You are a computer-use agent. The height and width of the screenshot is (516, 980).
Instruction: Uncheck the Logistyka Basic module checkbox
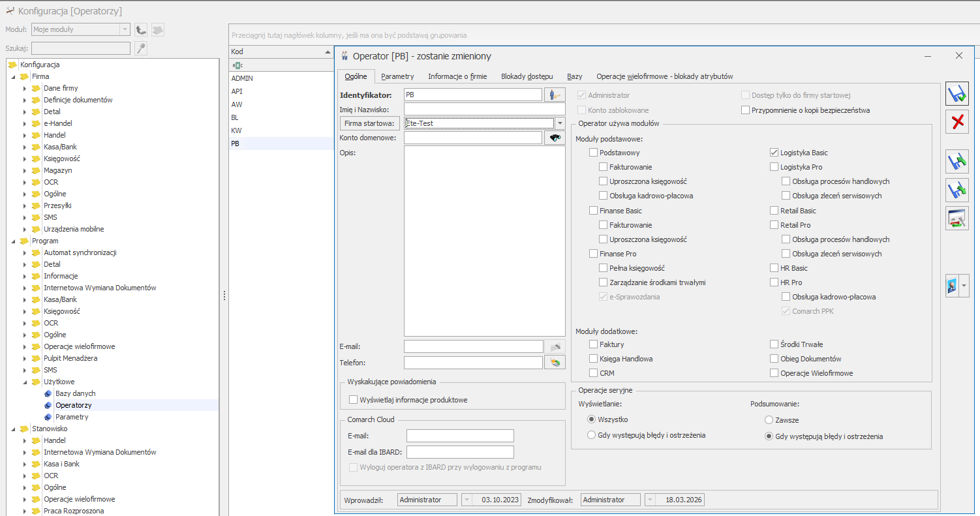pos(774,153)
